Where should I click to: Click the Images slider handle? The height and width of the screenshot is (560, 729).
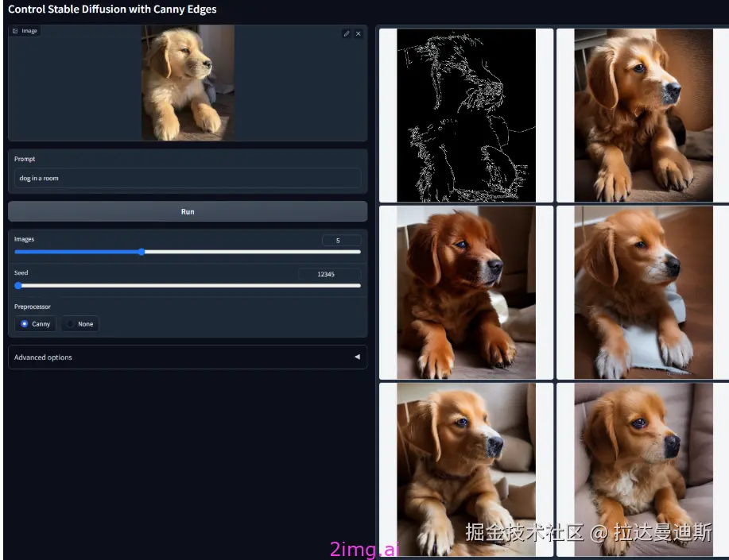pos(142,252)
